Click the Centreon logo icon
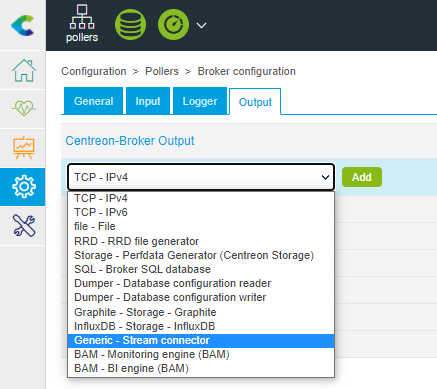 [23, 25]
